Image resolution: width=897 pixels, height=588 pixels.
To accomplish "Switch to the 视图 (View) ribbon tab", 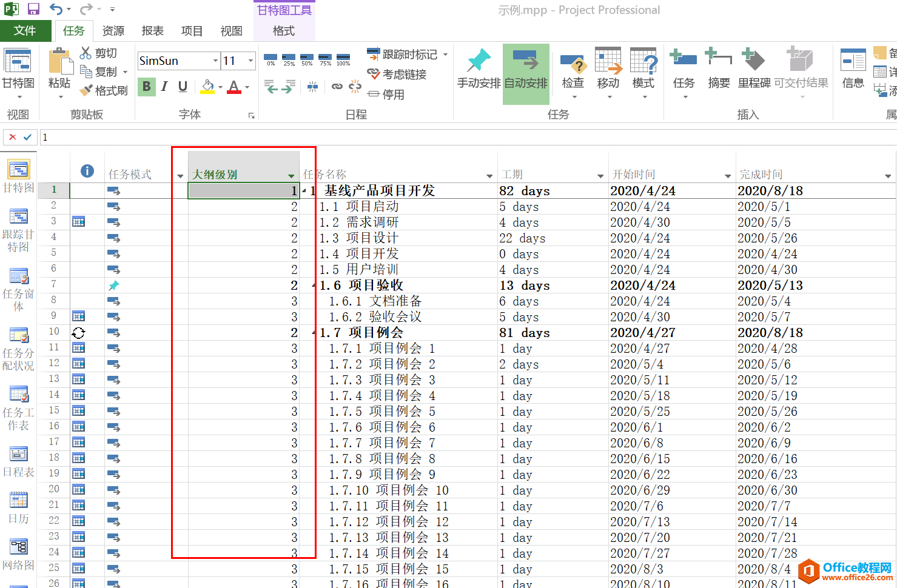I will [x=231, y=30].
